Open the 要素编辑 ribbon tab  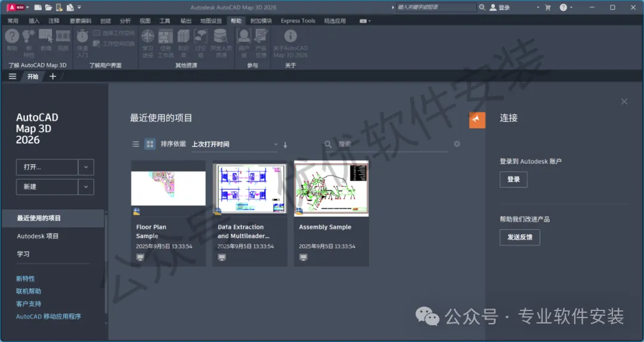[80, 21]
